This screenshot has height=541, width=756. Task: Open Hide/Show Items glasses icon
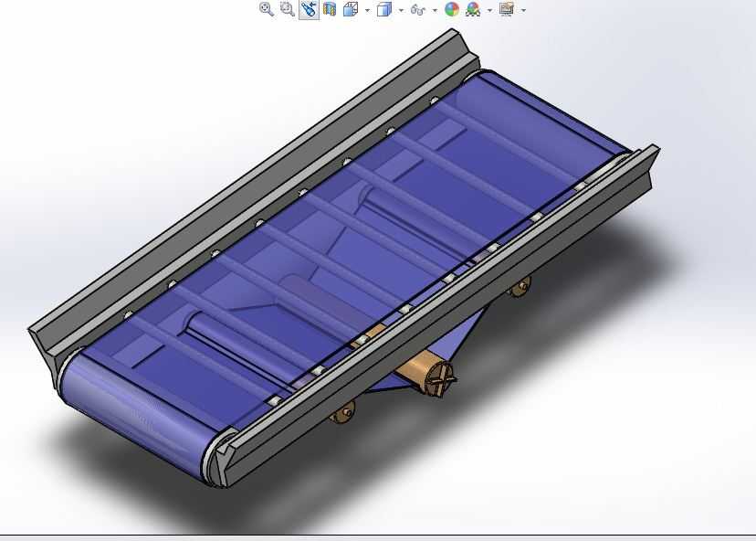[417, 9]
